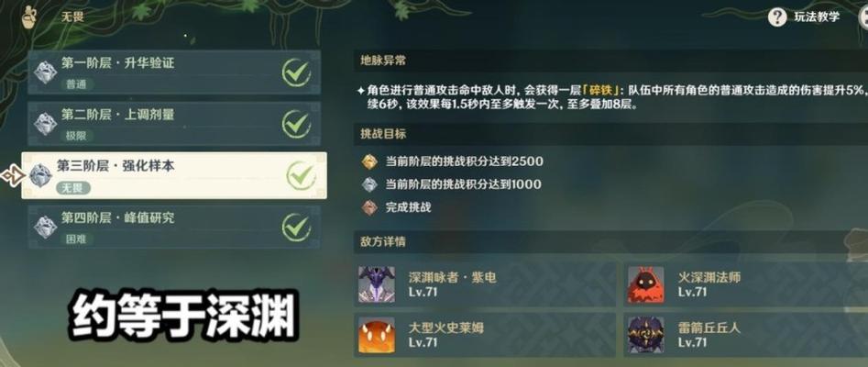
Task: Click the silver gem icon for 1000 points
Action: 369,184
